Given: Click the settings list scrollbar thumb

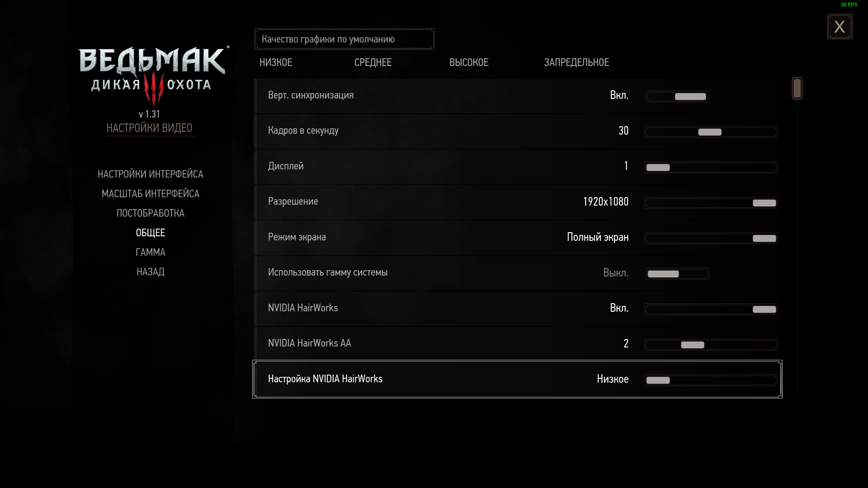Looking at the screenshot, I should click(x=797, y=88).
